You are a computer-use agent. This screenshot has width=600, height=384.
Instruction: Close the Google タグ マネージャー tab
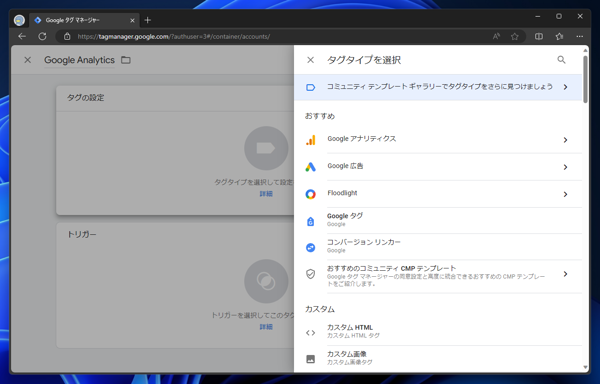[132, 20]
